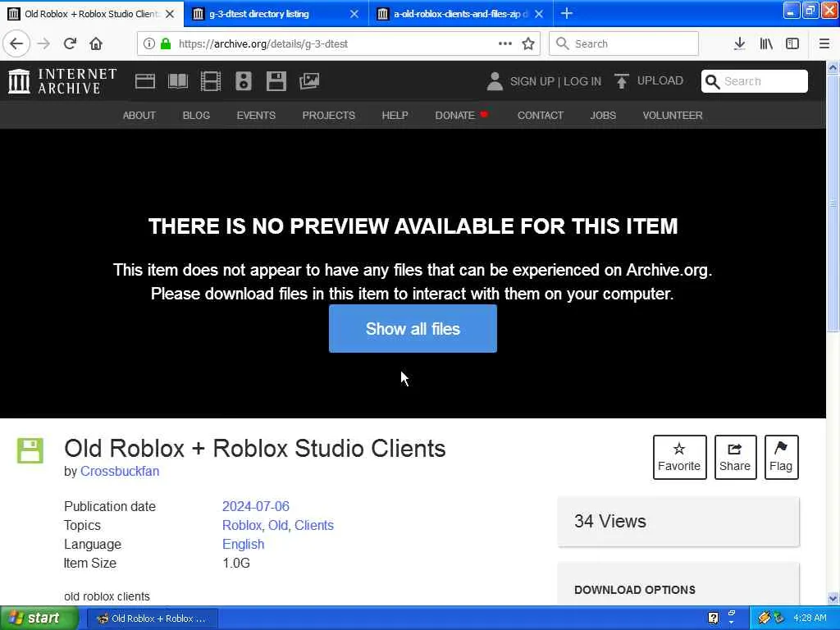The image size is (840, 630).
Task: Click the UPLOAD link text
Action: [660, 80]
